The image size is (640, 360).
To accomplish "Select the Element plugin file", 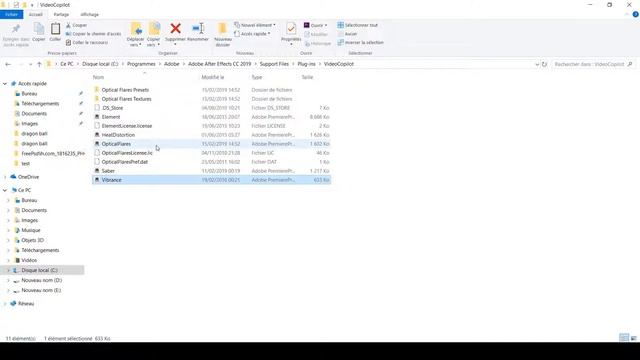I will click(211, 117).
